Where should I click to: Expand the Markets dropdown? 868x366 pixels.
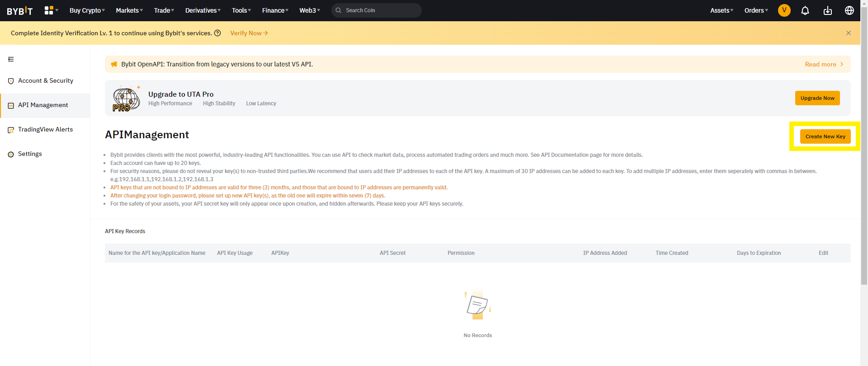coord(129,10)
